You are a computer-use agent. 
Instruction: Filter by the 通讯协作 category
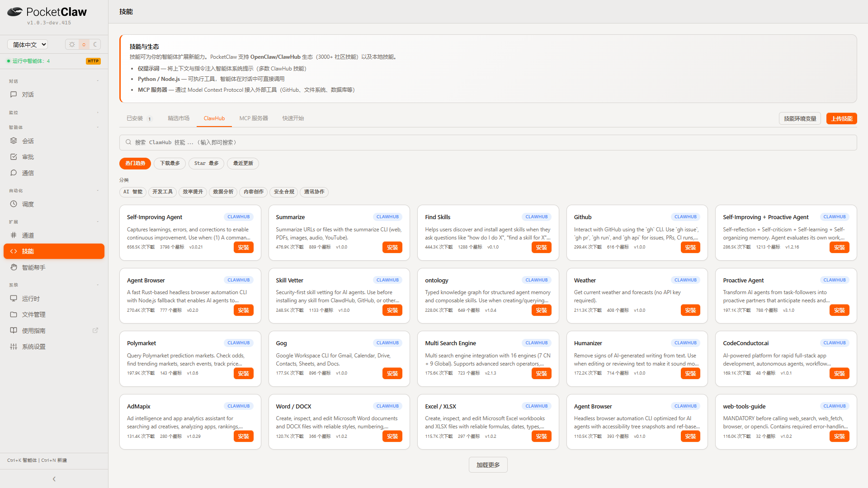[314, 192]
